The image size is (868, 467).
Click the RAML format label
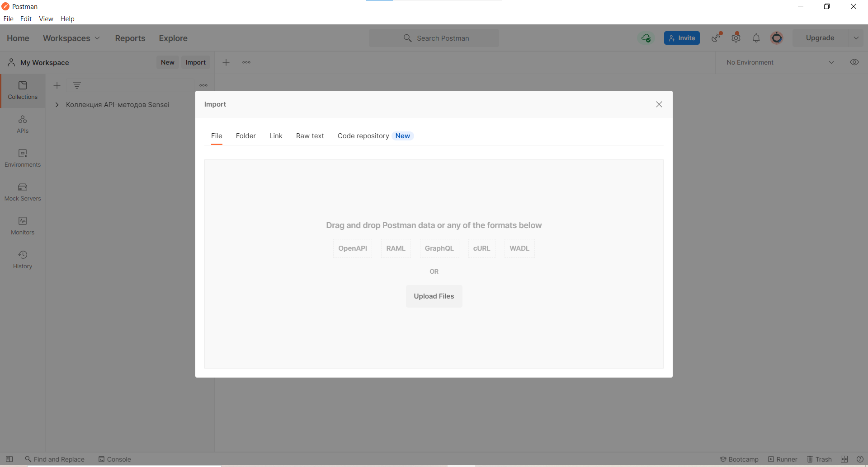(x=396, y=248)
